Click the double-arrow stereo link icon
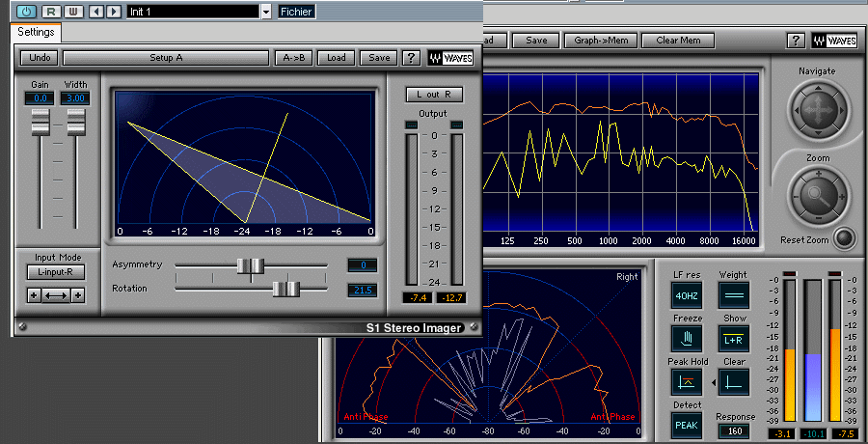 pyautogui.click(x=56, y=296)
